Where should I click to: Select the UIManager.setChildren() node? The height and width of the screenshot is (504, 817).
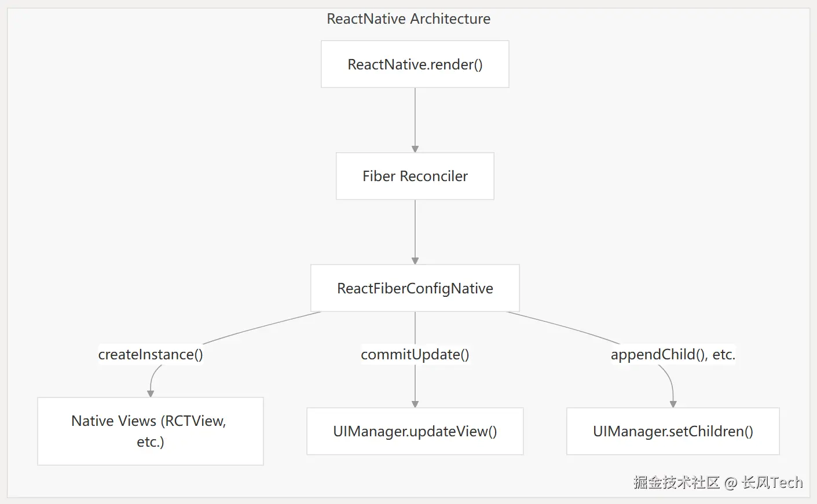672,431
